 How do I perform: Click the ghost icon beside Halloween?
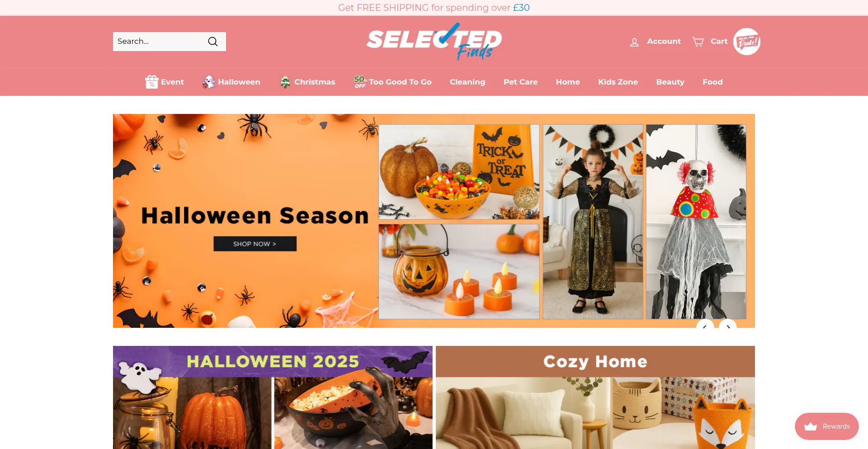(x=208, y=82)
